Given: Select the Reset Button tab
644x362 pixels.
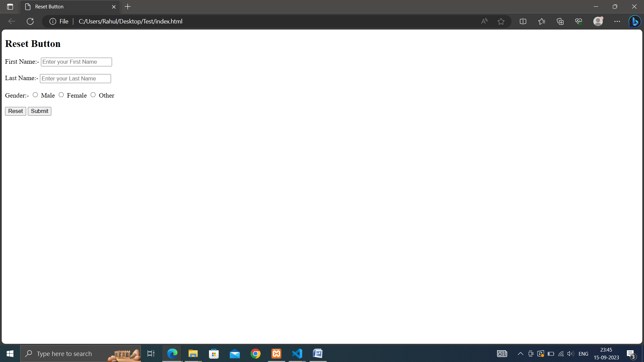Looking at the screenshot, I should 70,7.
